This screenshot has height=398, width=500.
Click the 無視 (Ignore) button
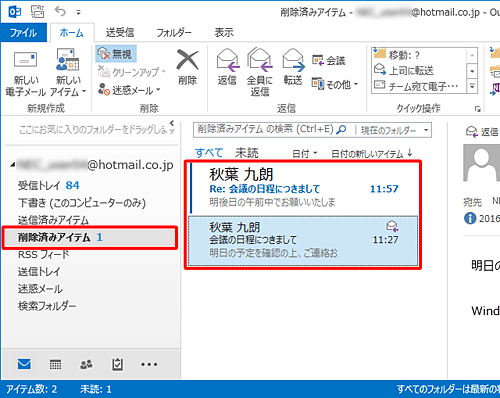click(x=116, y=54)
